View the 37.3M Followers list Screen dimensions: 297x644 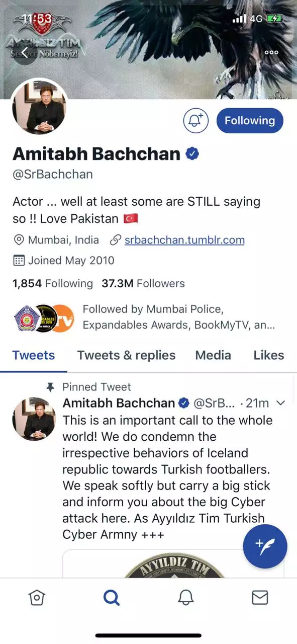point(143,283)
